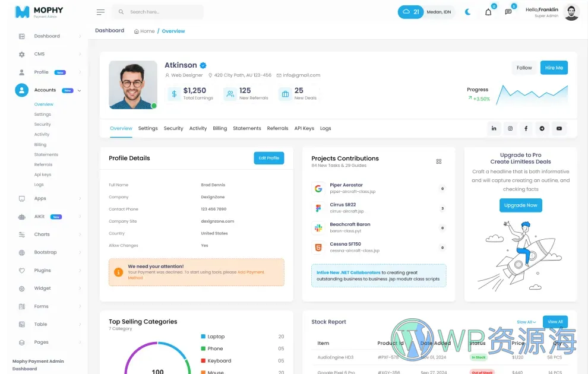Toggle dark mode with the moon icon
This screenshot has height=374, width=588.
click(x=469, y=11)
